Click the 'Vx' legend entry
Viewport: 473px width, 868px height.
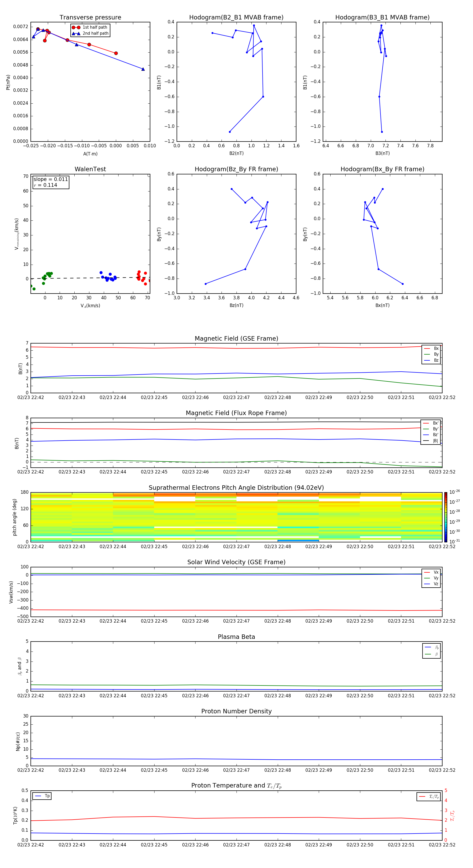[x=431, y=572]
